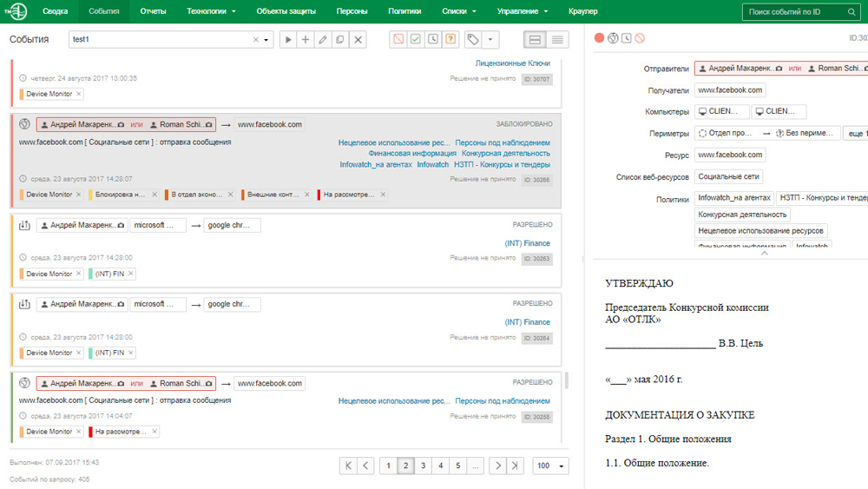
Task: Open the Отчеты tab
Action: 153,11
